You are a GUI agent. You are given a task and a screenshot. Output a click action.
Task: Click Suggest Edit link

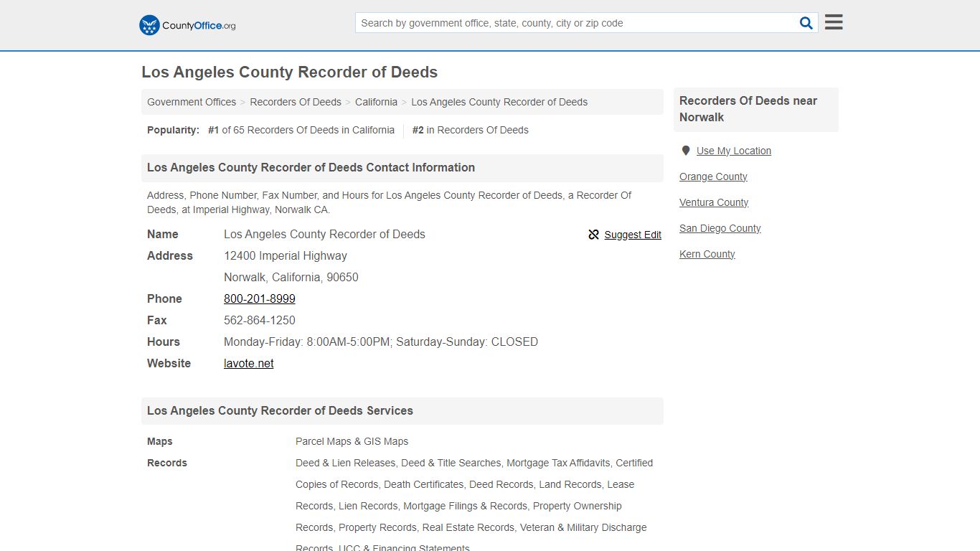[x=633, y=235]
